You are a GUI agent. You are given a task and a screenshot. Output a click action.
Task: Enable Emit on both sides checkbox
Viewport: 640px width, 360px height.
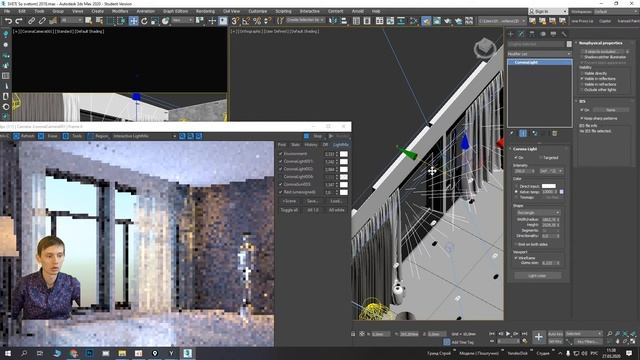coord(516,244)
